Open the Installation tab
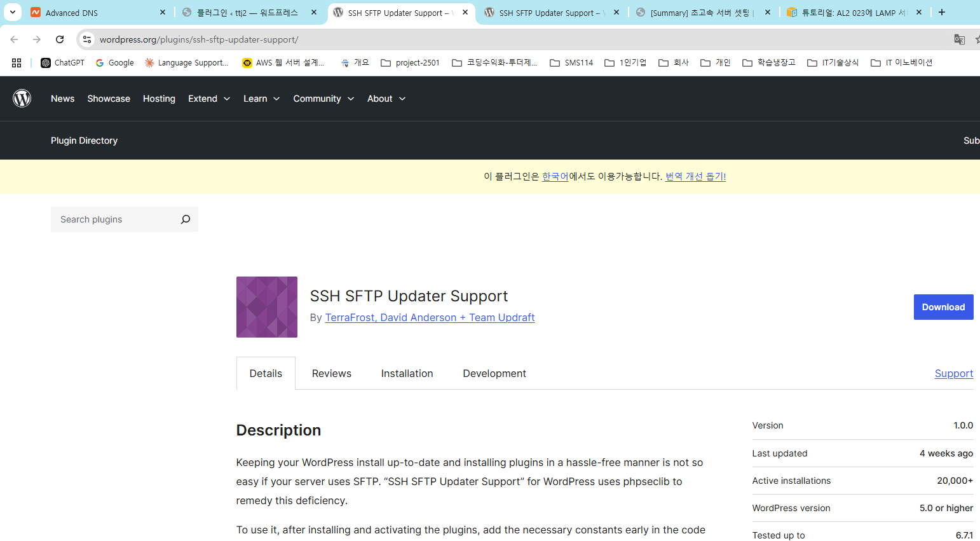Viewport: 980px width, 541px height. tap(407, 374)
